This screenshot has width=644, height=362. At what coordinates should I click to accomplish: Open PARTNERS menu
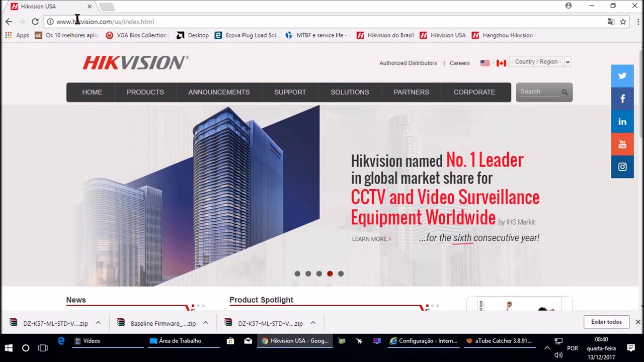click(411, 92)
